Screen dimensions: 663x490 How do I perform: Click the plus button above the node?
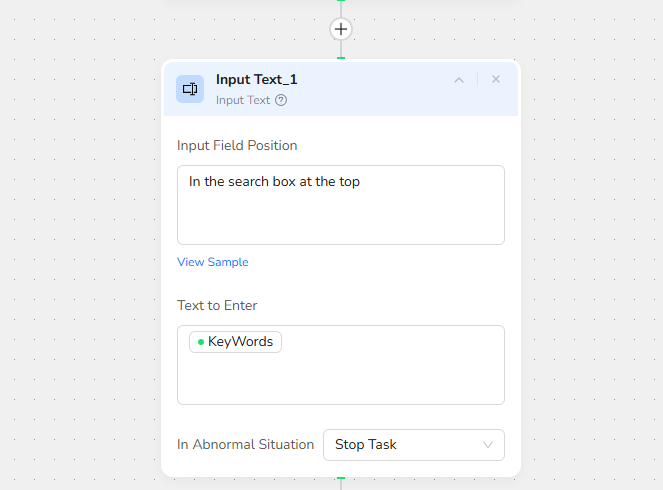point(341,29)
